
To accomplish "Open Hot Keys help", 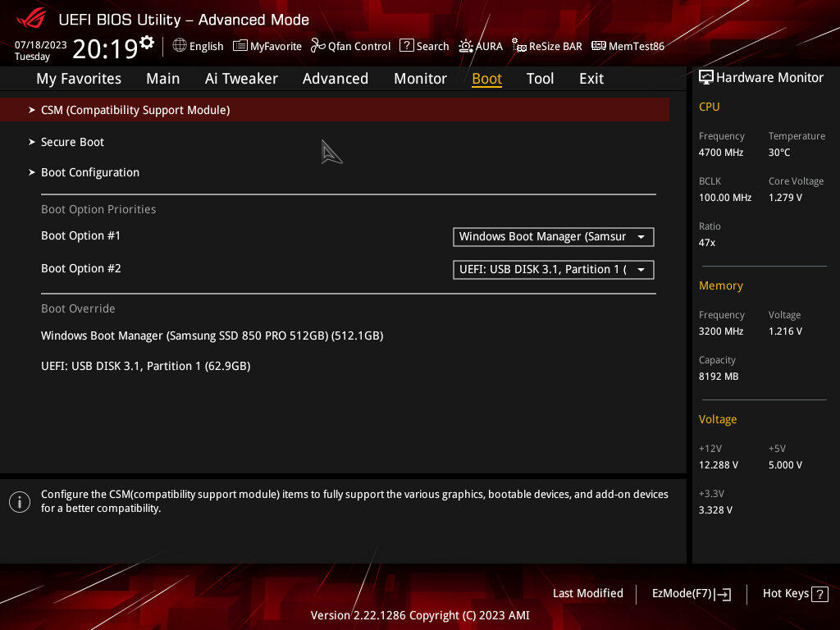I will tap(795, 594).
